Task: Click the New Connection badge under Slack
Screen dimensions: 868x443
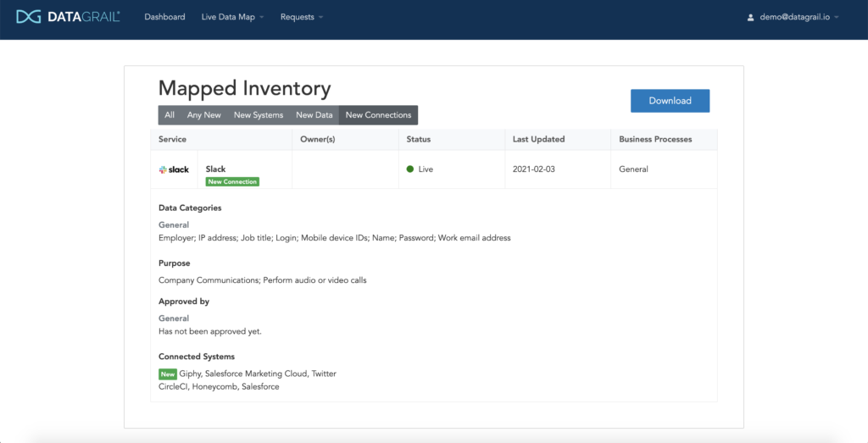Action: click(231, 181)
